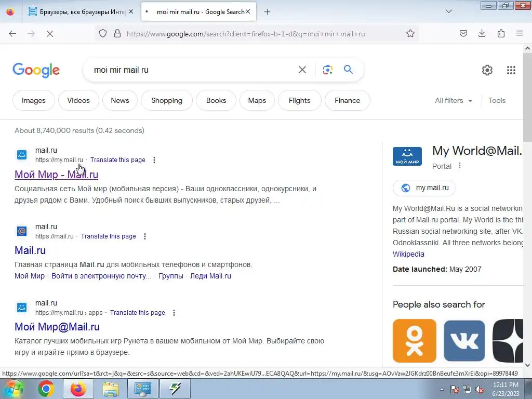Open the Леди Mail.ru sitelink
Screen dimensions: 532x399
[210, 276]
